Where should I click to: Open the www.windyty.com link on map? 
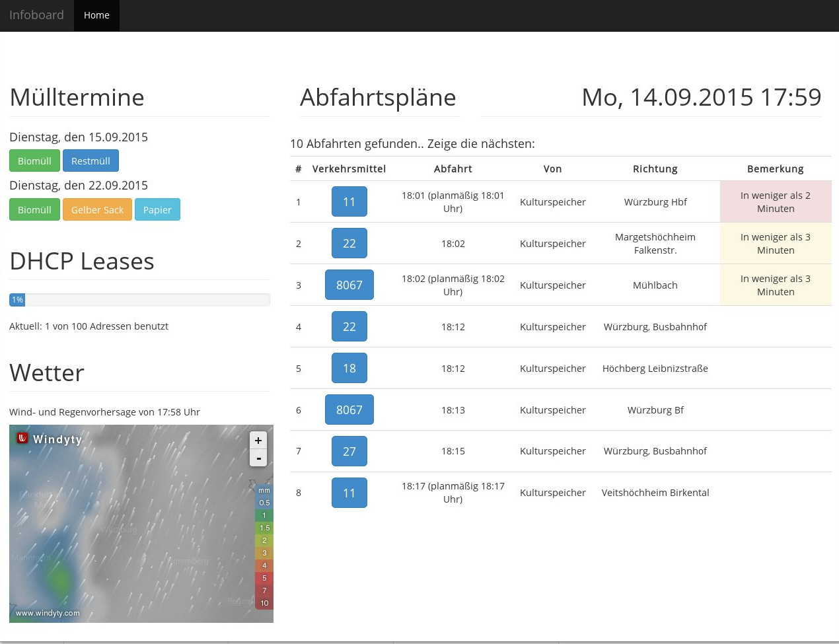click(x=48, y=613)
